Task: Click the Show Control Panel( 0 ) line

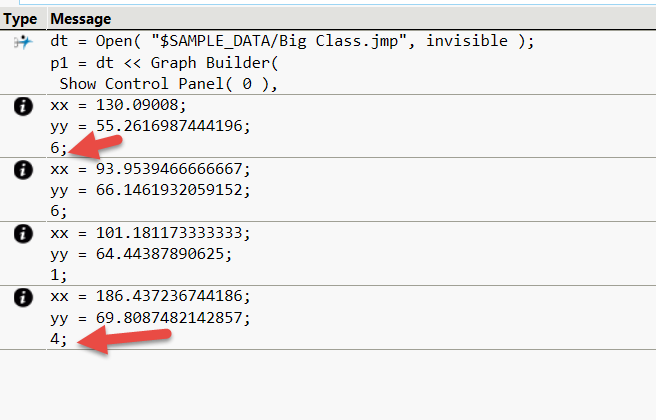Action: coord(167,83)
